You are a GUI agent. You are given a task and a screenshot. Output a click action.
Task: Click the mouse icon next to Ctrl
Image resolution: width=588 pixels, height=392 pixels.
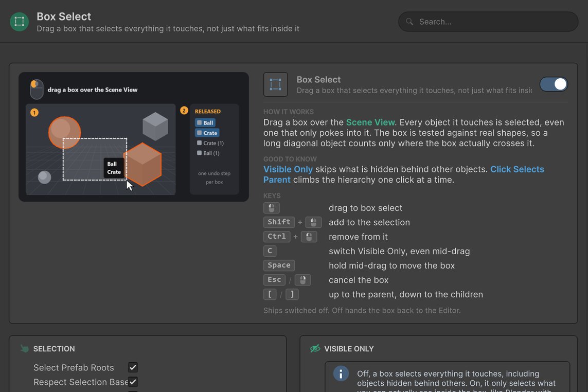click(309, 237)
